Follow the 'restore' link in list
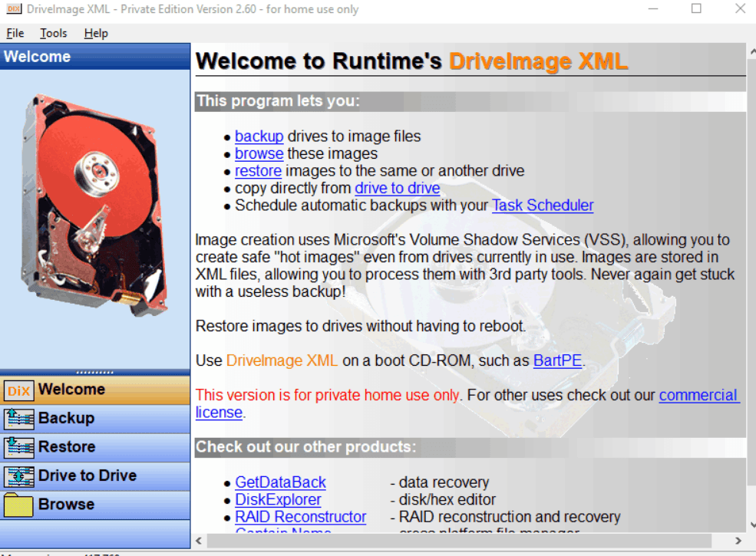 (258, 171)
